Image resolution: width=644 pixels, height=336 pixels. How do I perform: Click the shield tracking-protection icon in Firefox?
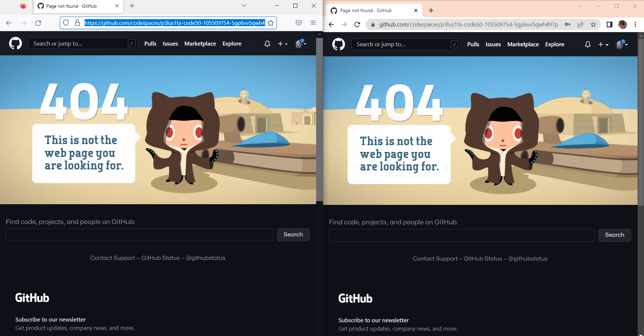click(x=66, y=23)
